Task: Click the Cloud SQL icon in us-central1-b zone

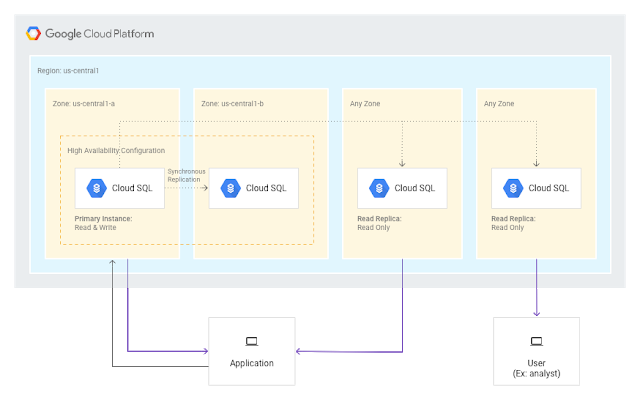Action: coord(231,188)
